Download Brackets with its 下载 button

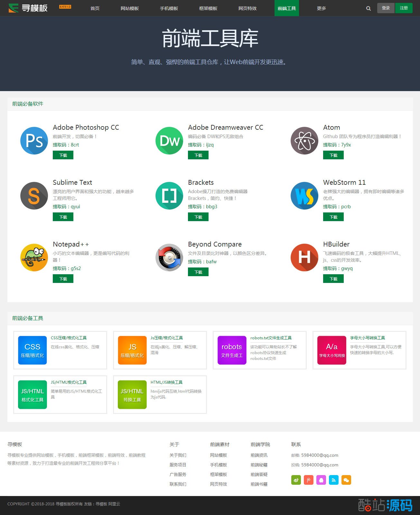198,217
